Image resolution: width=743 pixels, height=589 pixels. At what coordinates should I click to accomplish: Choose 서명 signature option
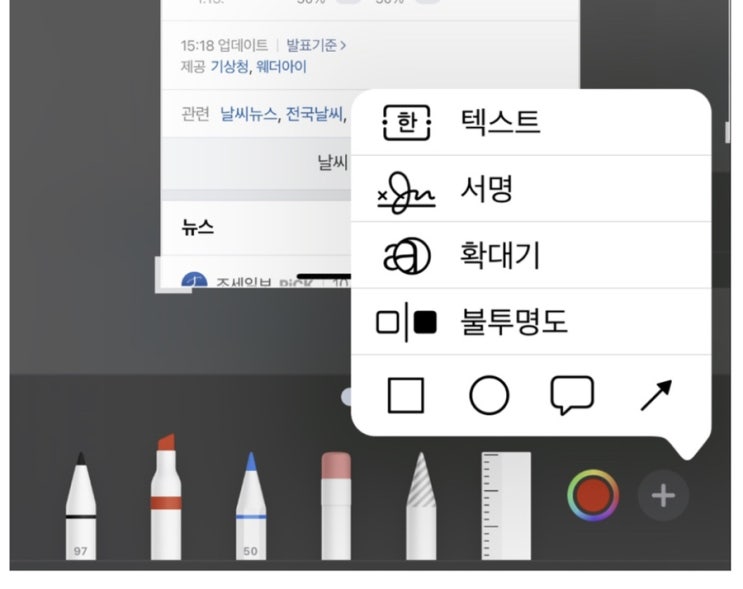531,189
